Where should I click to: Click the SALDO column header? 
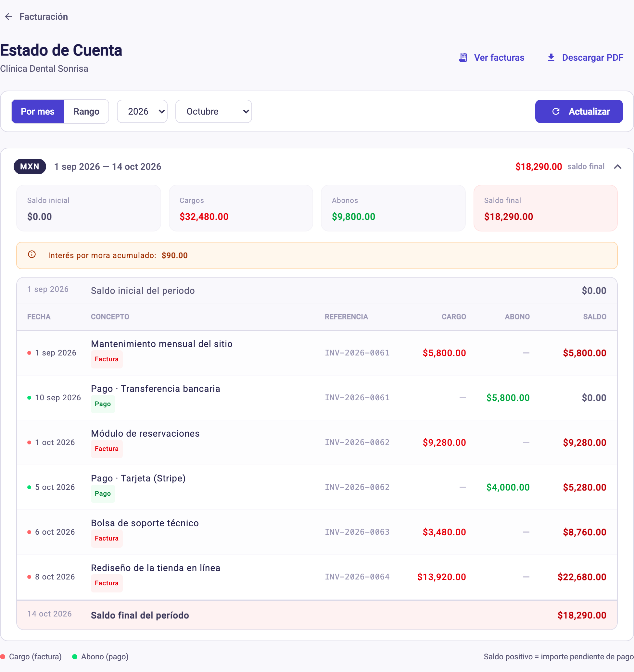tap(594, 317)
